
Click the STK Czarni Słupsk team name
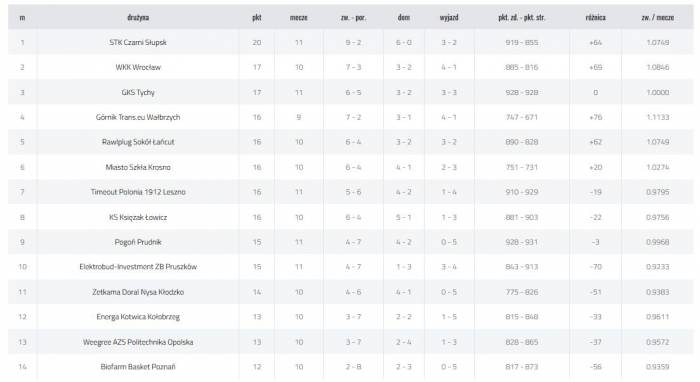point(138,42)
